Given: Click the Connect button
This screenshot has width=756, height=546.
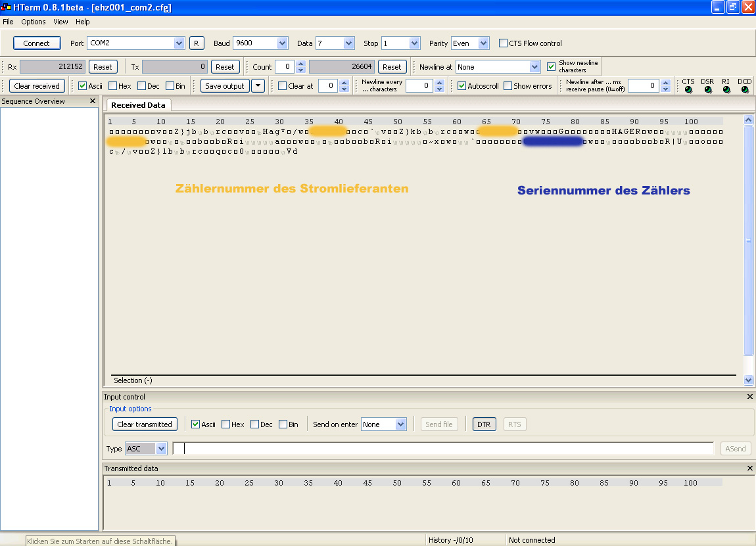Looking at the screenshot, I should coord(36,43).
